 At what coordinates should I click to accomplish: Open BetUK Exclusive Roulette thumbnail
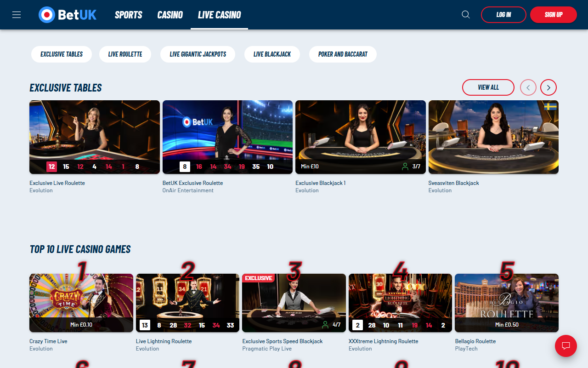tap(227, 137)
